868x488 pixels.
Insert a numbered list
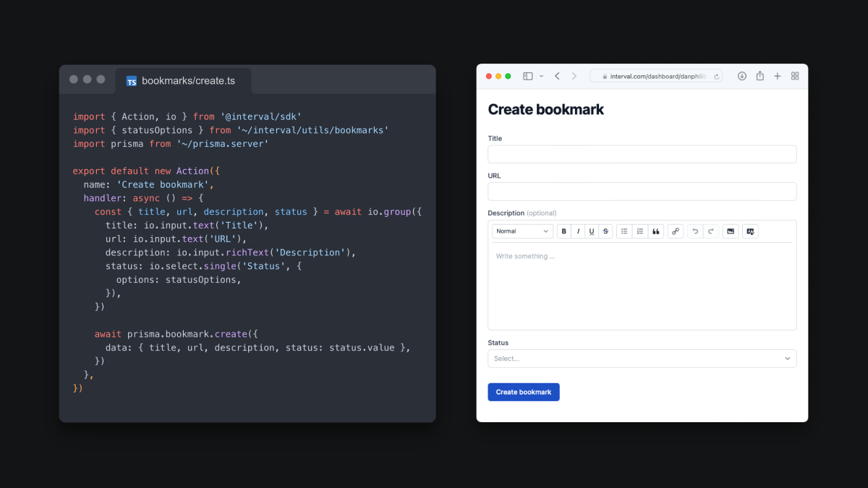[x=640, y=231]
